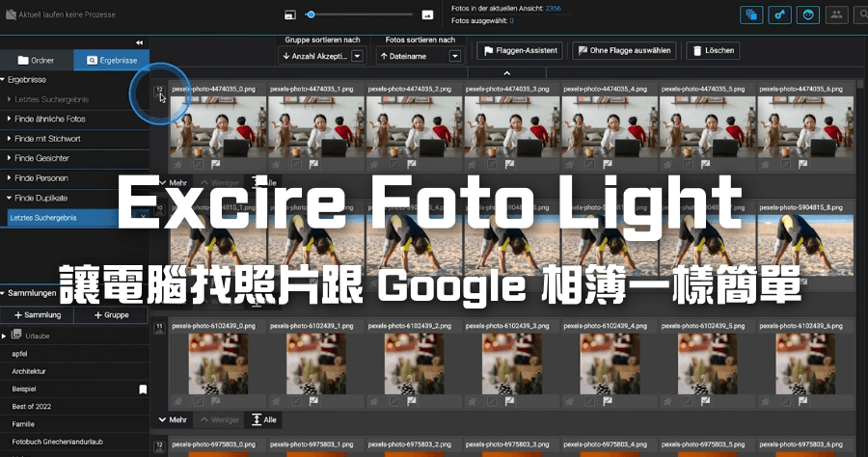Click flag icon on pexels-photo-6102439_3.png

[x=509, y=401]
